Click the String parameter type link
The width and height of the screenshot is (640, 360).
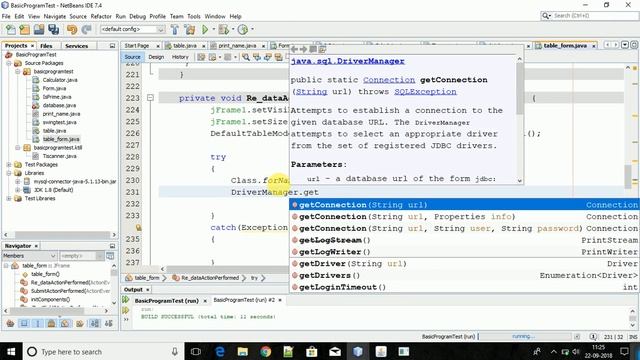coord(311,92)
